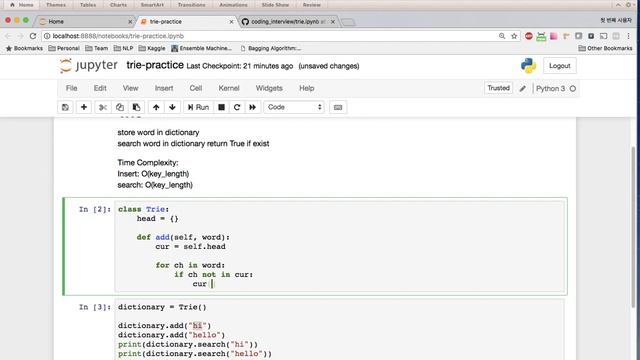640x360 pixels.
Task: Click the red adblock extension icon
Action: click(529, 36)
